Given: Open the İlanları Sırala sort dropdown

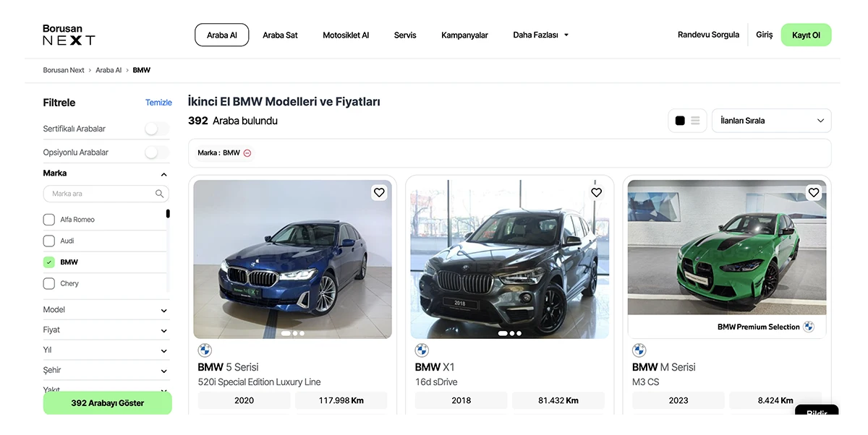Looking at the screenshot, I should point(771,121).
